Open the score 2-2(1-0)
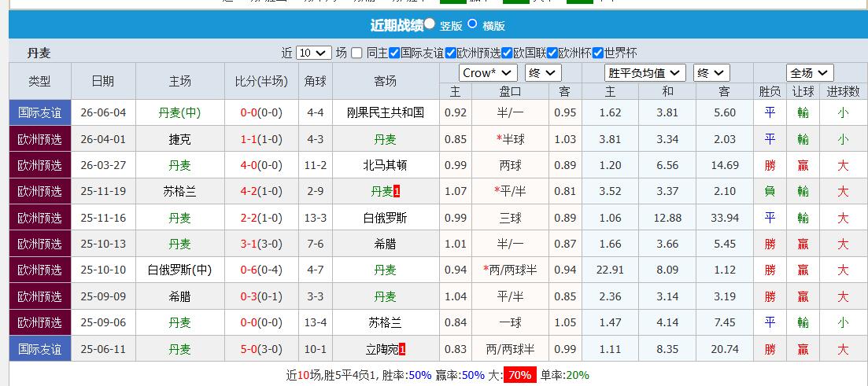This screenshot has height=386, width=868. click(261, 218)
